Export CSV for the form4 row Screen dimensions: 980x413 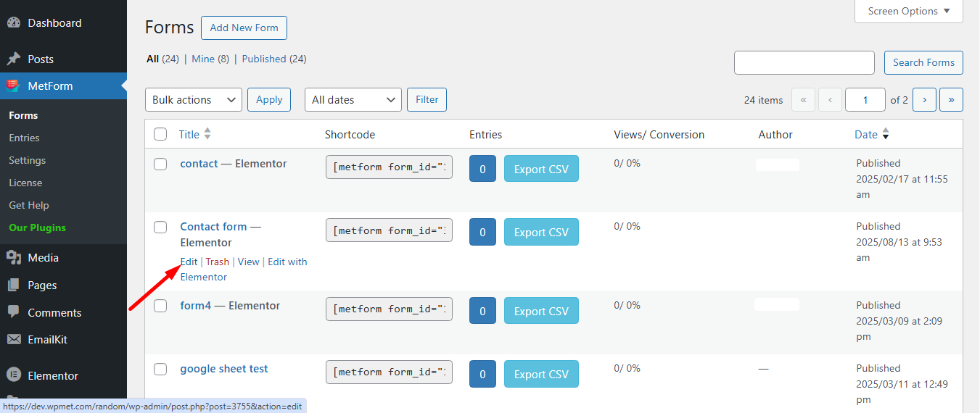(x=541, y=311)
